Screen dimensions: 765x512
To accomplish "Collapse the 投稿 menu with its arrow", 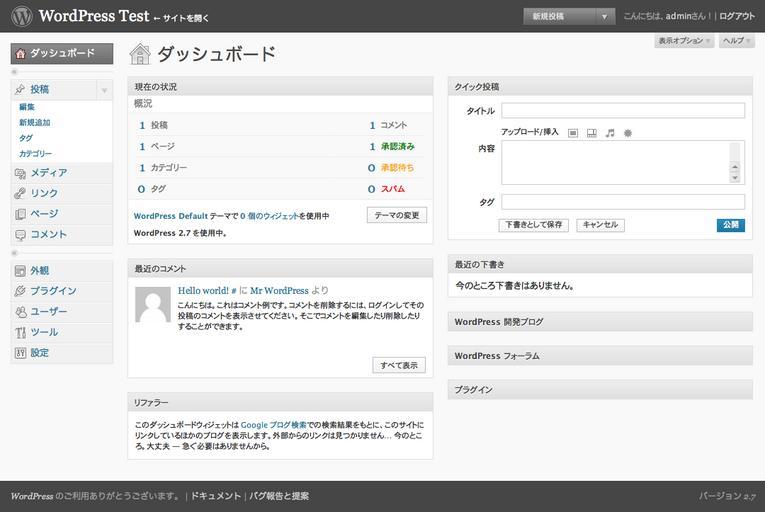I will 104,90.
